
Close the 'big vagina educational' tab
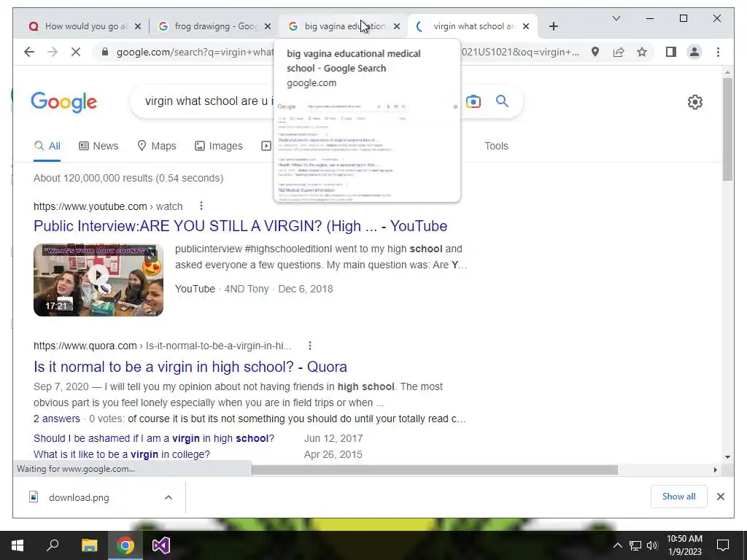click(x=396, y=27)
